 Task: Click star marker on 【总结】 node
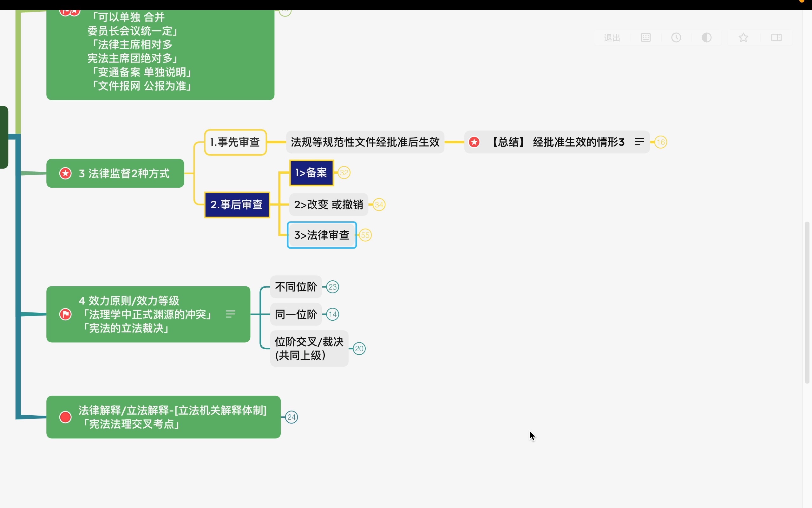[474, 142]
